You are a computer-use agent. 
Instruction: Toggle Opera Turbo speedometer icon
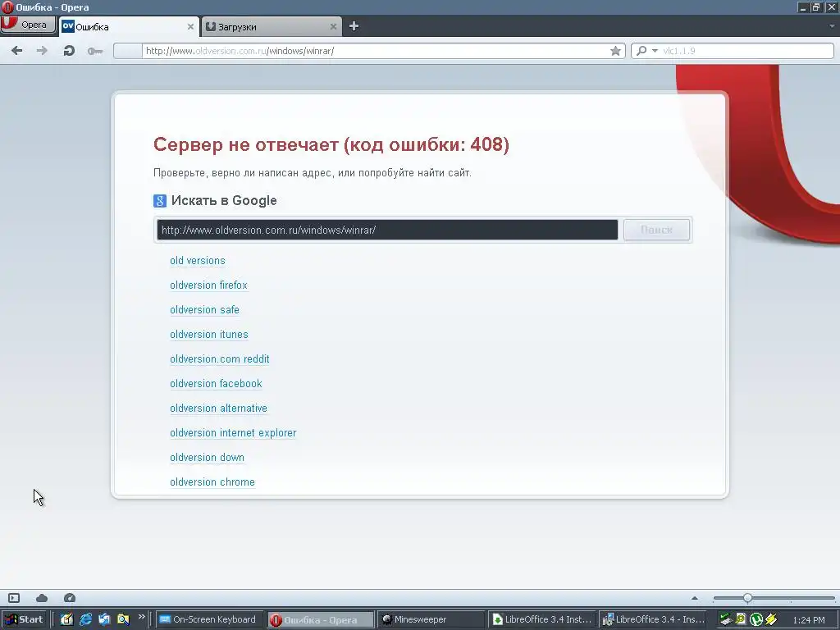point(70,598)
